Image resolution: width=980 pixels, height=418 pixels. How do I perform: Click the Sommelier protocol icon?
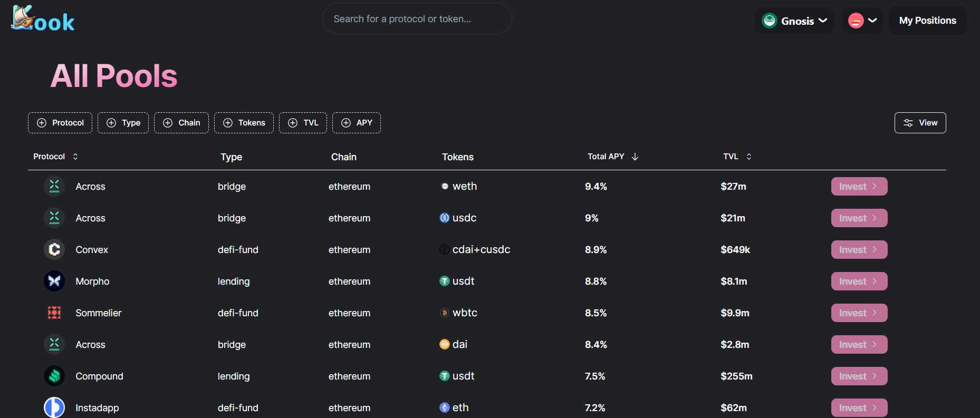point(54,313)
